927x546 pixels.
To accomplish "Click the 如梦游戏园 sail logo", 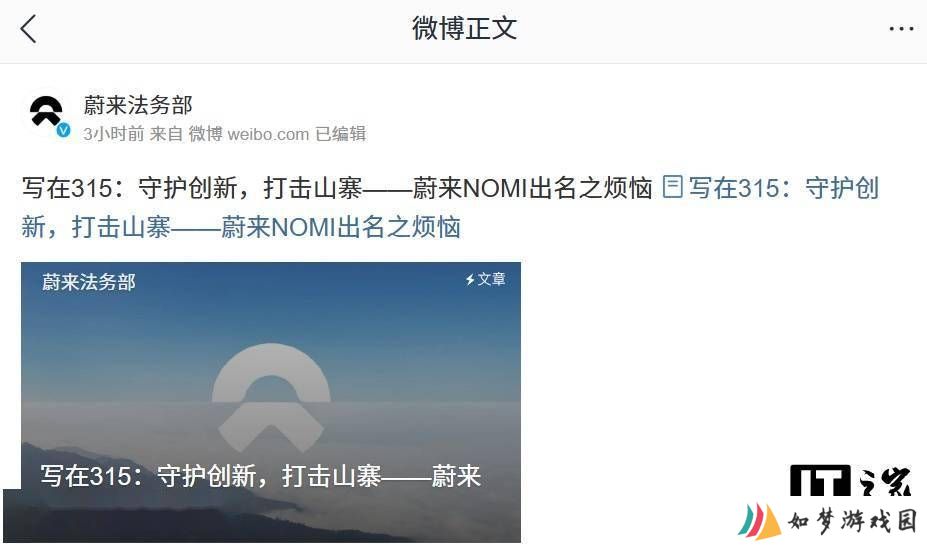I will [759, 520].
